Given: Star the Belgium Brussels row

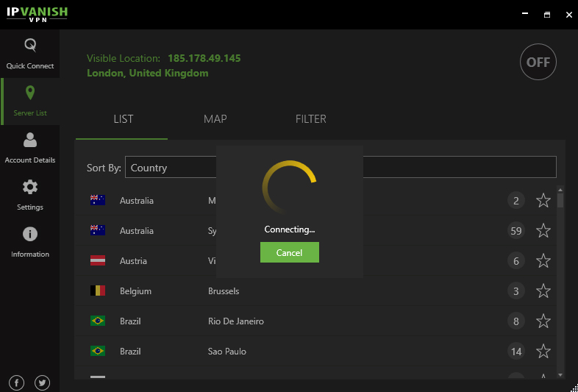Looking at the screenshot, I should (543, 291).
